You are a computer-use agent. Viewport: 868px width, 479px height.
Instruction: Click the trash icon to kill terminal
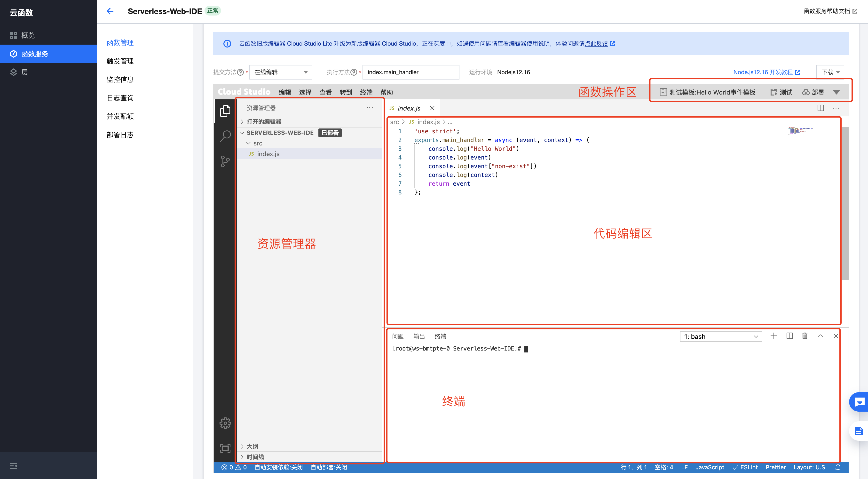[805, 336]
